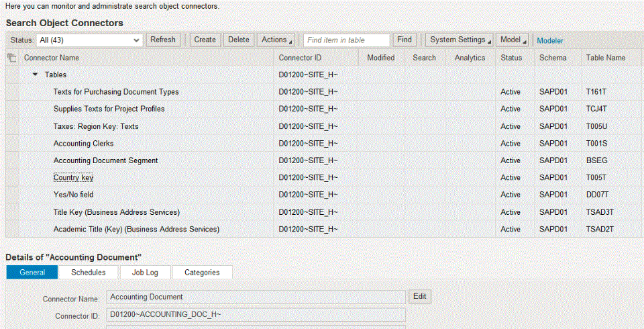Select the Accounting Document Segment row
This screenshot has height=329, width=644.
325,160
